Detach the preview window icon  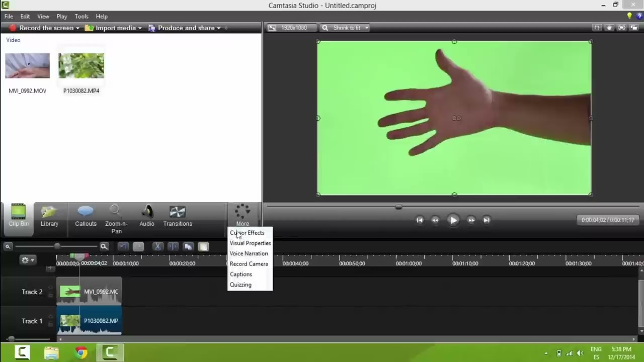tap(633, 28)
